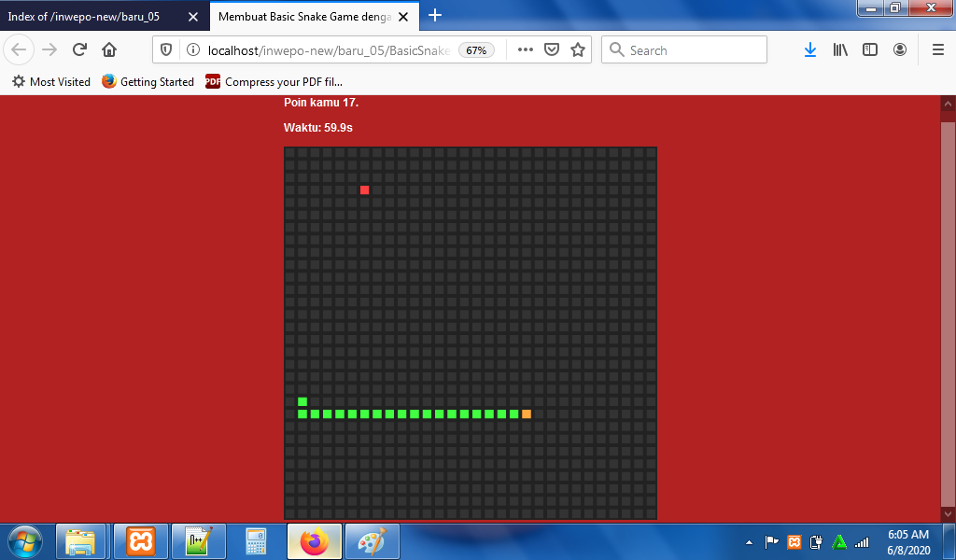
Task: Open Firefox account menu
Action: tap(900, 50)
